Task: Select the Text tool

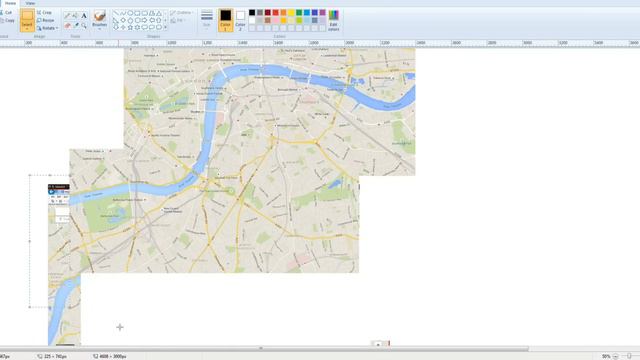Action: [84, 16]
